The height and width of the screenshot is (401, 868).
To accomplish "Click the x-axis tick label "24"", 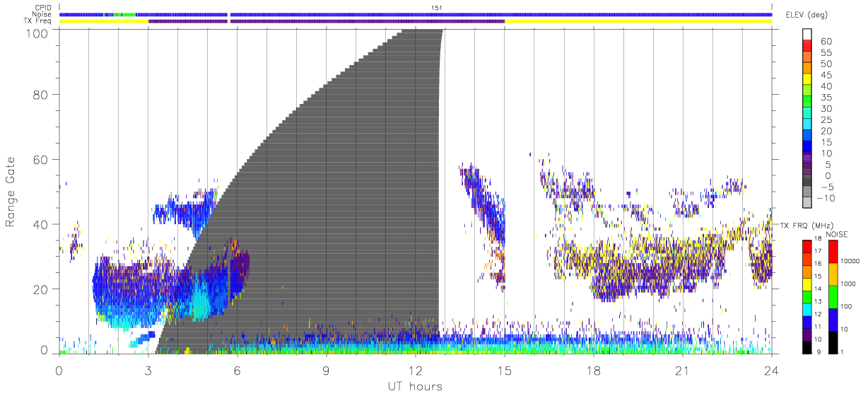I will coord(772,370).
